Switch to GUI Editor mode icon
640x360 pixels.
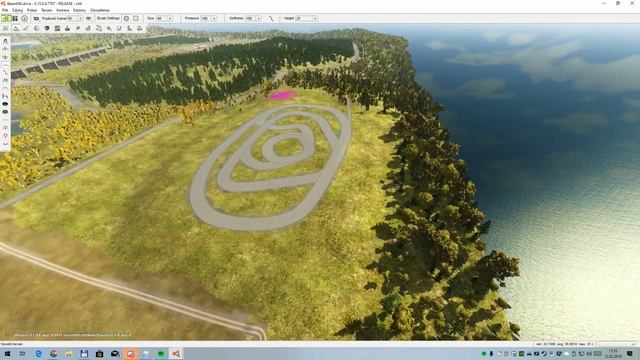pos(15,18)
